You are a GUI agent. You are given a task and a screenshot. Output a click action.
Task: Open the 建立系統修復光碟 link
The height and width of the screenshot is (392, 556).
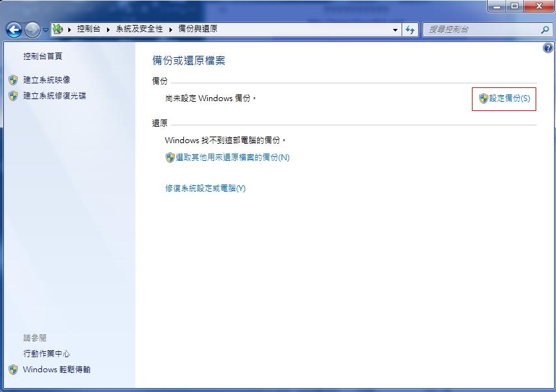coord(55,96)
